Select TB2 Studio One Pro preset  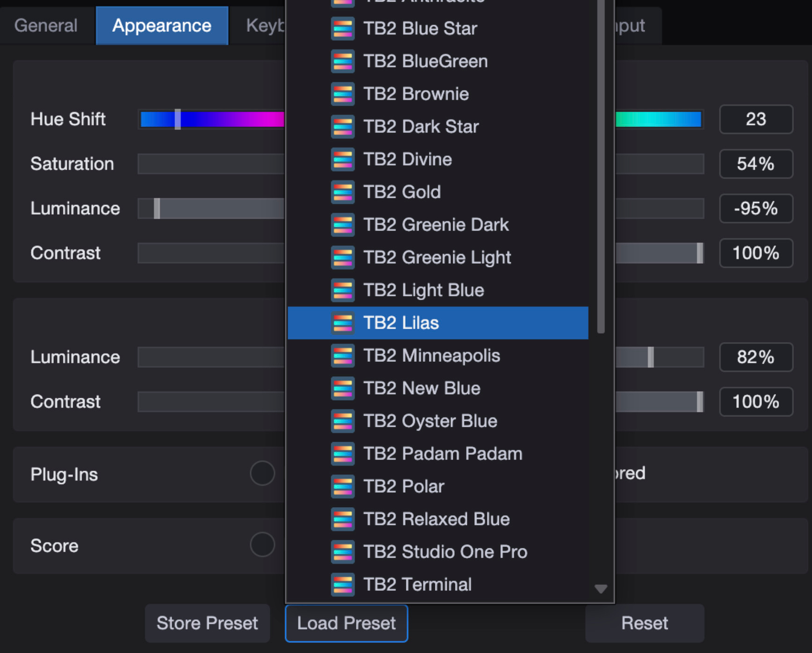point(445,552)
